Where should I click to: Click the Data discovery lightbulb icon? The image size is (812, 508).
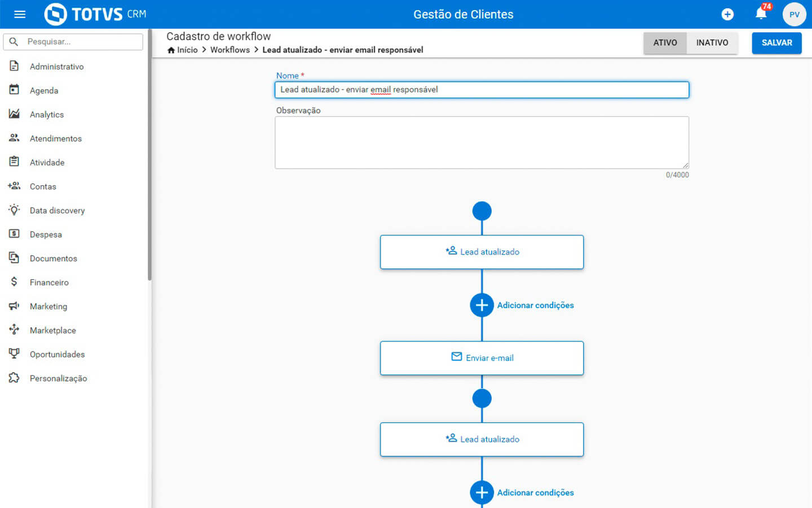(x=14, y=210)
